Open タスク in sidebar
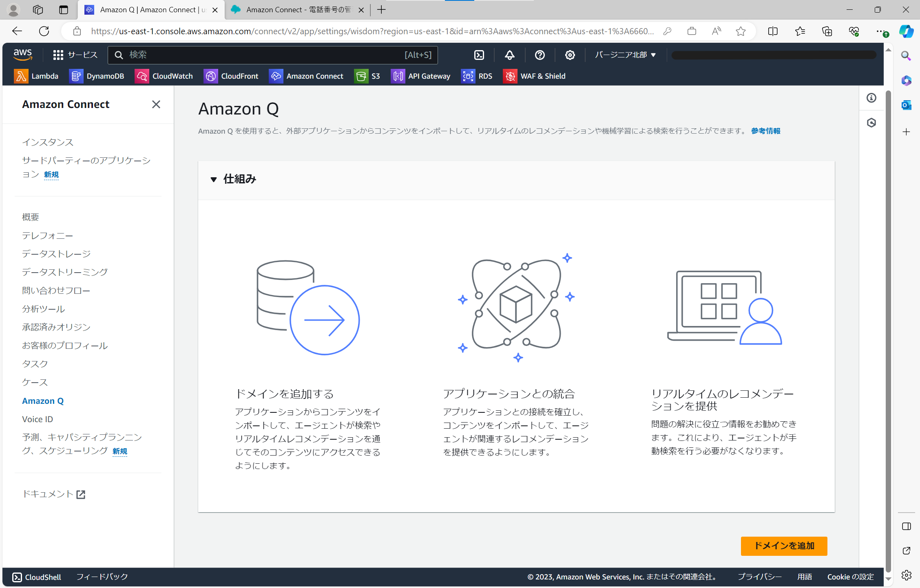 pyautogui.click(x=35, y=364)
